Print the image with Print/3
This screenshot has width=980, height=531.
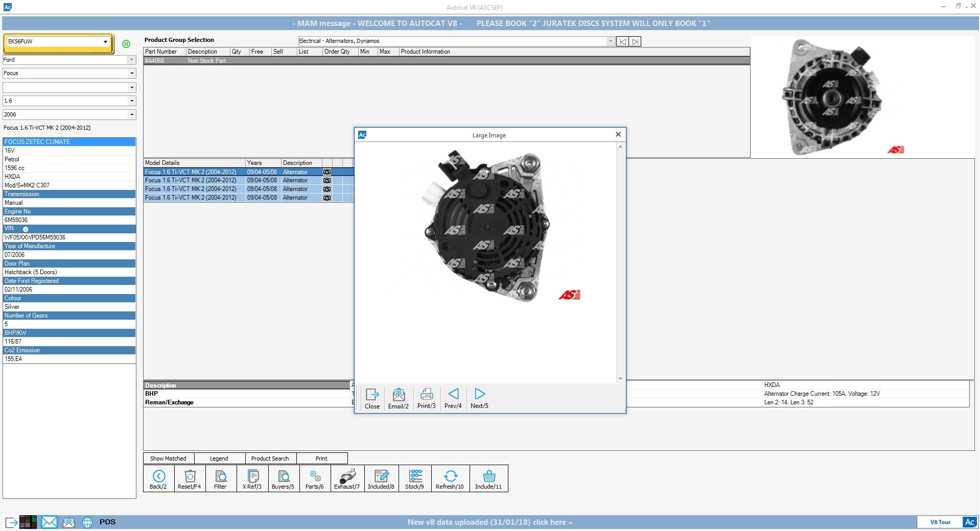coord(427,398)
